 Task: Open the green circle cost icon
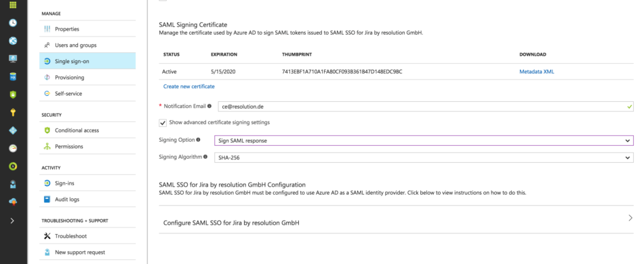coord(13,166)
